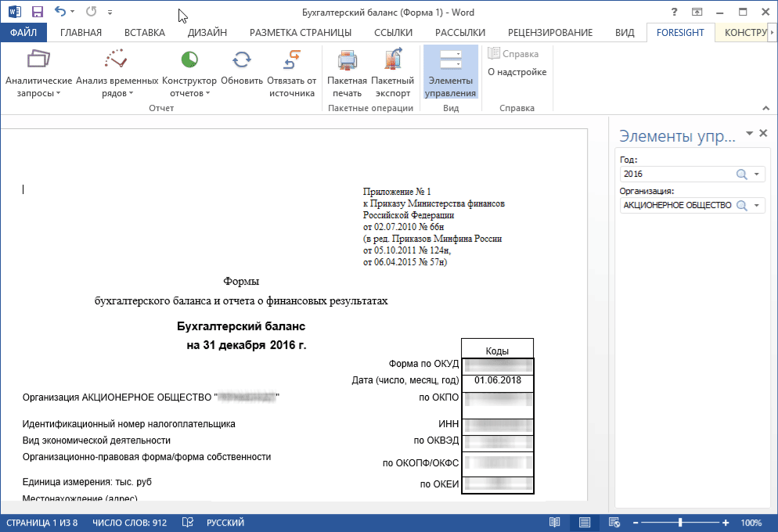Click Отвязать от источника icon
Viewport: 778px width, 532px height.
(291, 61)
